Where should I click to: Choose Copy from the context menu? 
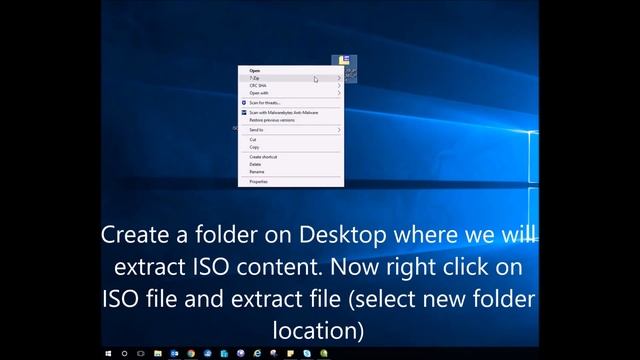coord(291,147)
